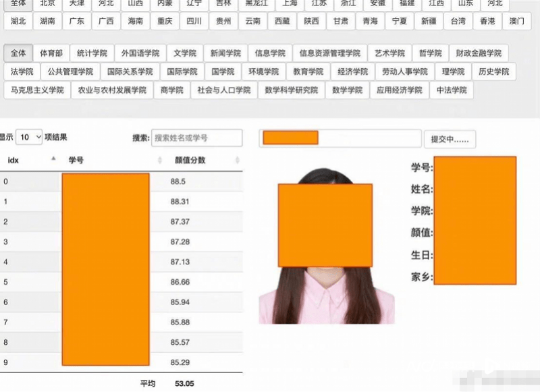The height and width of the screenshot is (392, 540).
Task: Open the 显示 10 项结果 dropdown
Action: (29, 138)
